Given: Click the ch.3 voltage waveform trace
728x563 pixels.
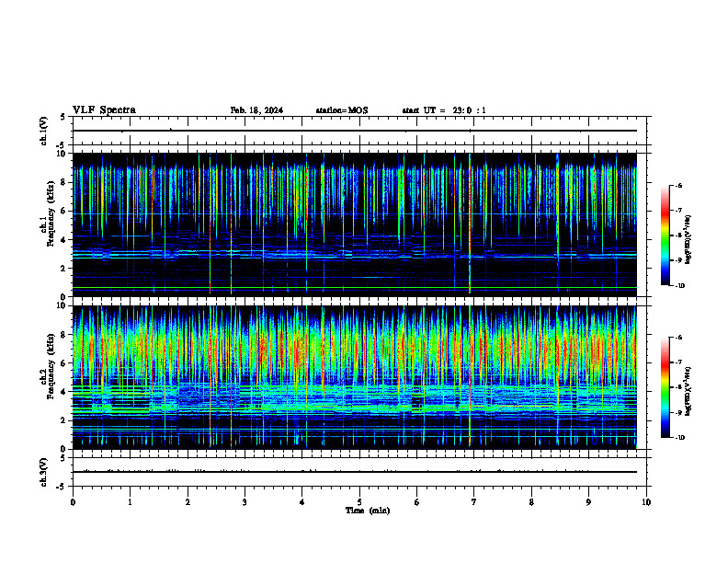Looking at the screenshot, I should (355, 472).
